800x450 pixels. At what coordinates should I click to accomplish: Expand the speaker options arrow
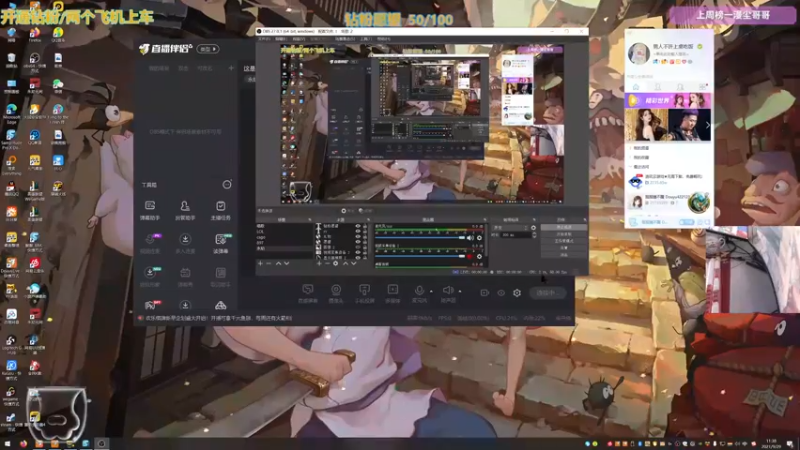[x=460, y=291]
